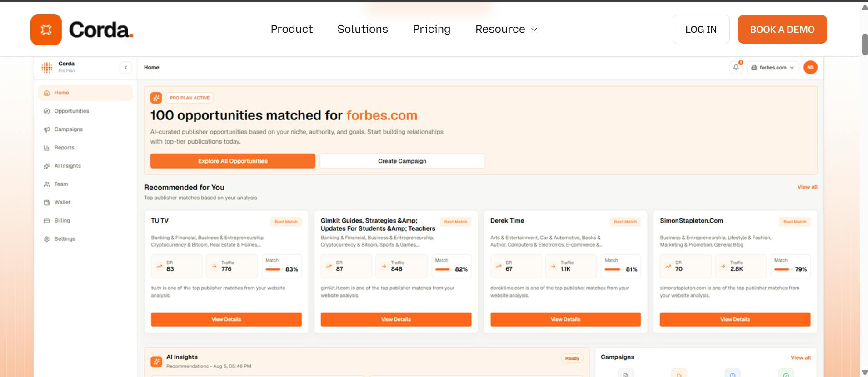Click the PRO PLAN ACTIVE badge
This screenshot has height=377, width=868.
click(x=190, y=98)
